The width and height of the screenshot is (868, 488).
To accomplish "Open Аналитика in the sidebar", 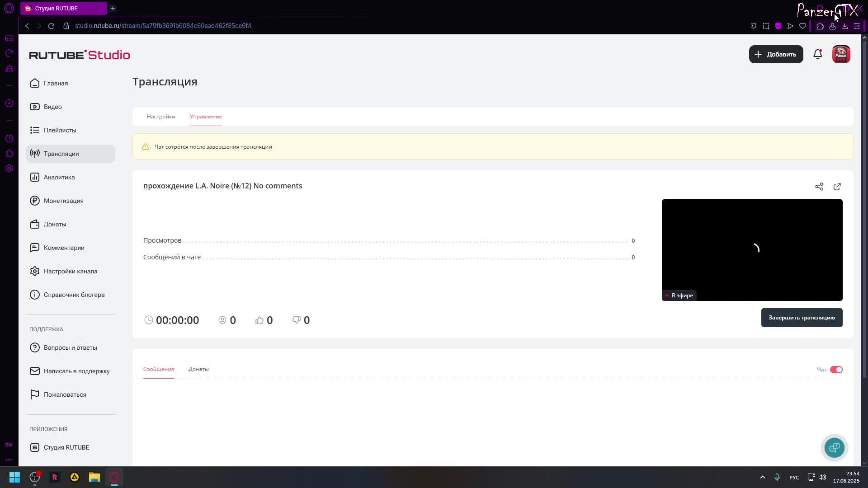I will click(x=59, y=177).
